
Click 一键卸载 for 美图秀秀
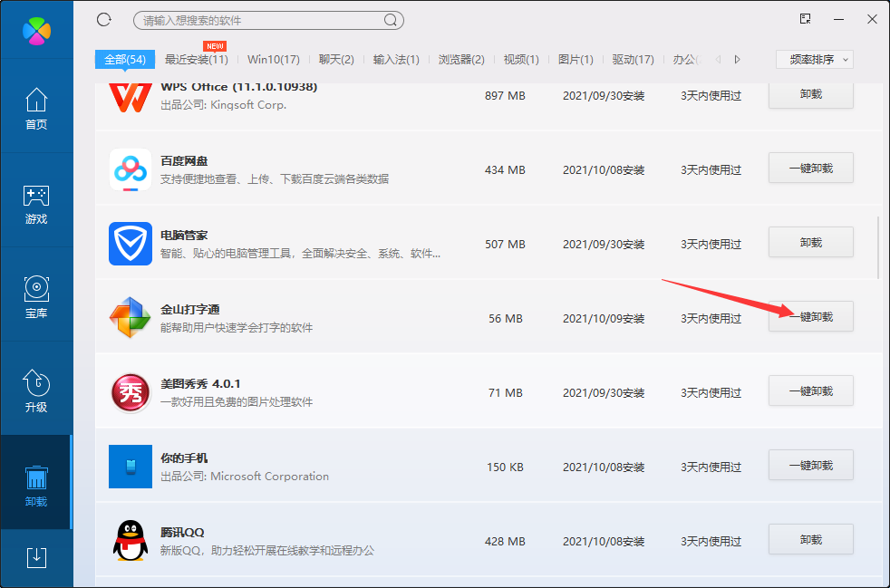pyautogui.click(x=811, y=391)
